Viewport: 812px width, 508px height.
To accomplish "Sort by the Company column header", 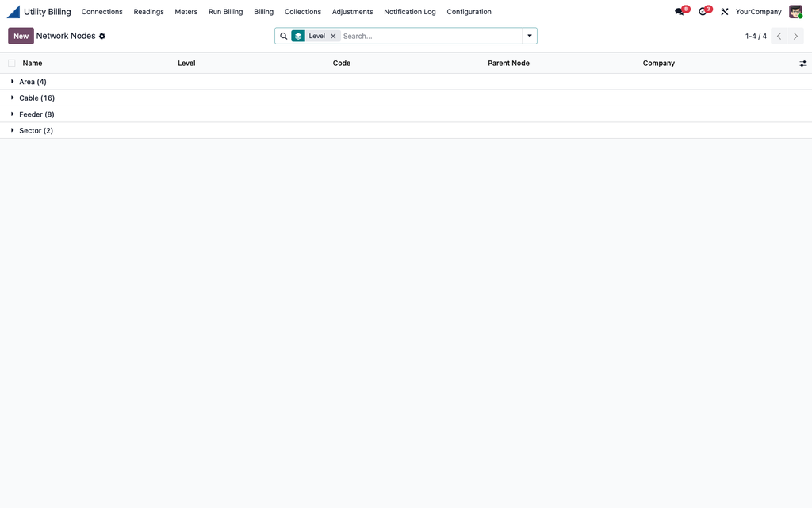I will pyautogui.click(x=659, y=63).
